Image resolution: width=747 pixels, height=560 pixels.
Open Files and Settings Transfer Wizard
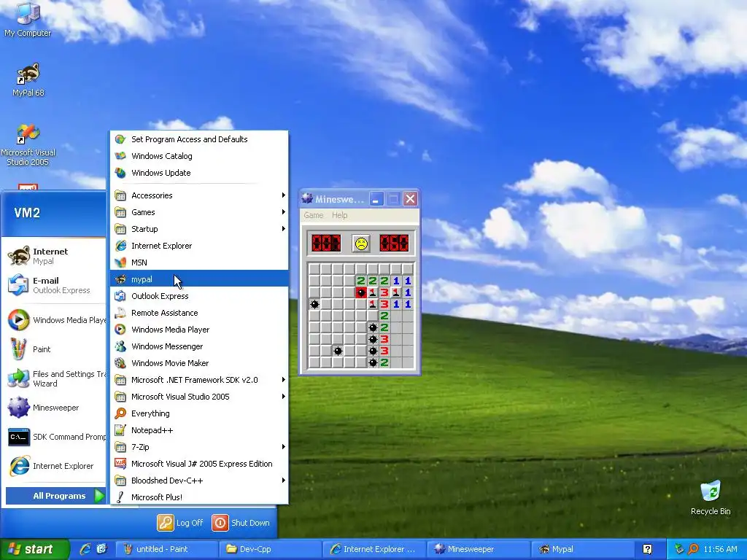tap(55, 378)
